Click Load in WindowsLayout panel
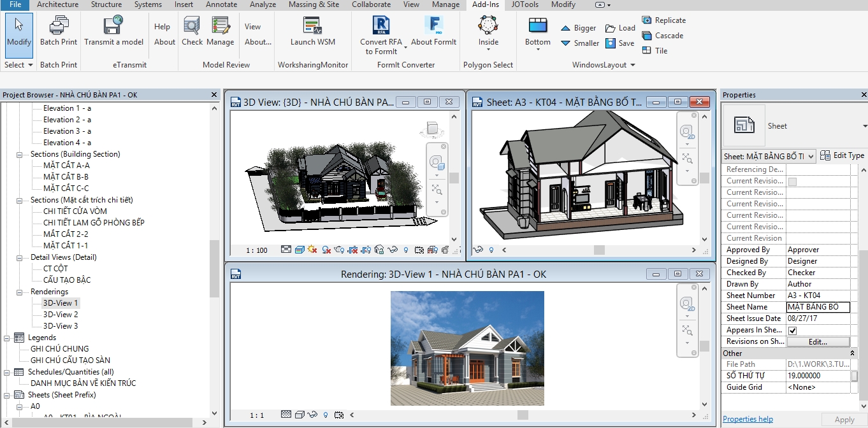 [x=620, y=28]
